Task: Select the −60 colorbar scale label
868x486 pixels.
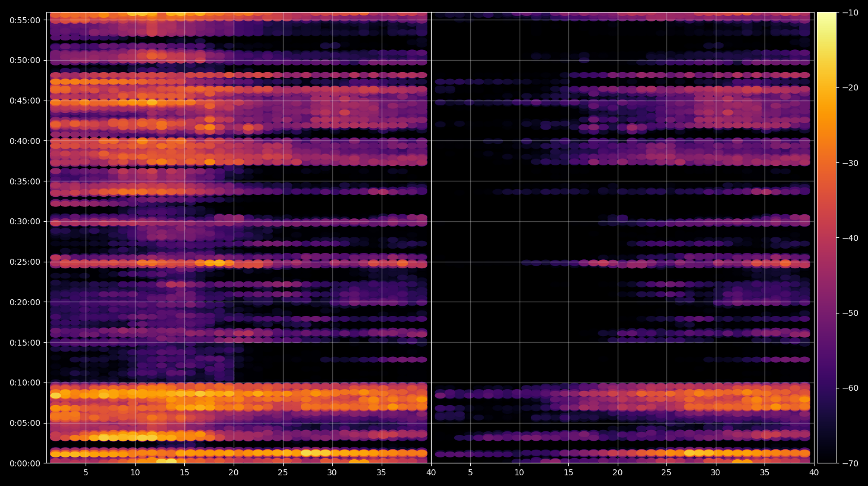Action: [851, 388]
